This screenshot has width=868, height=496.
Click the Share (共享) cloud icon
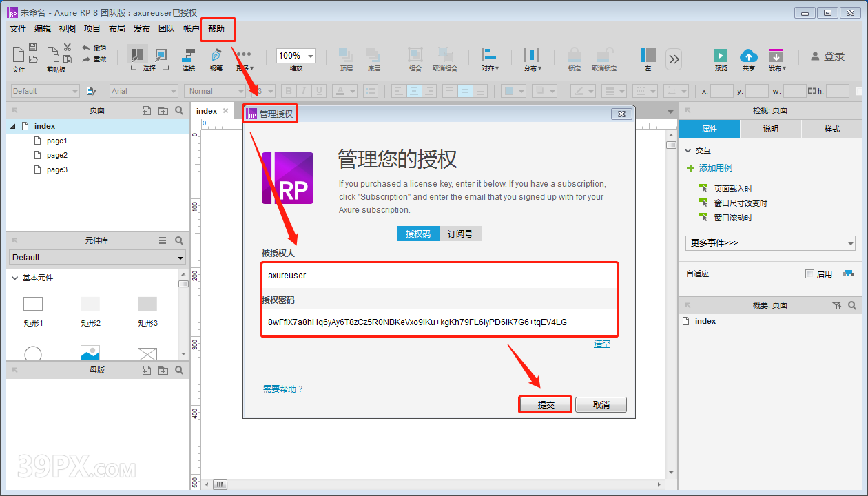tap(748, 56)
